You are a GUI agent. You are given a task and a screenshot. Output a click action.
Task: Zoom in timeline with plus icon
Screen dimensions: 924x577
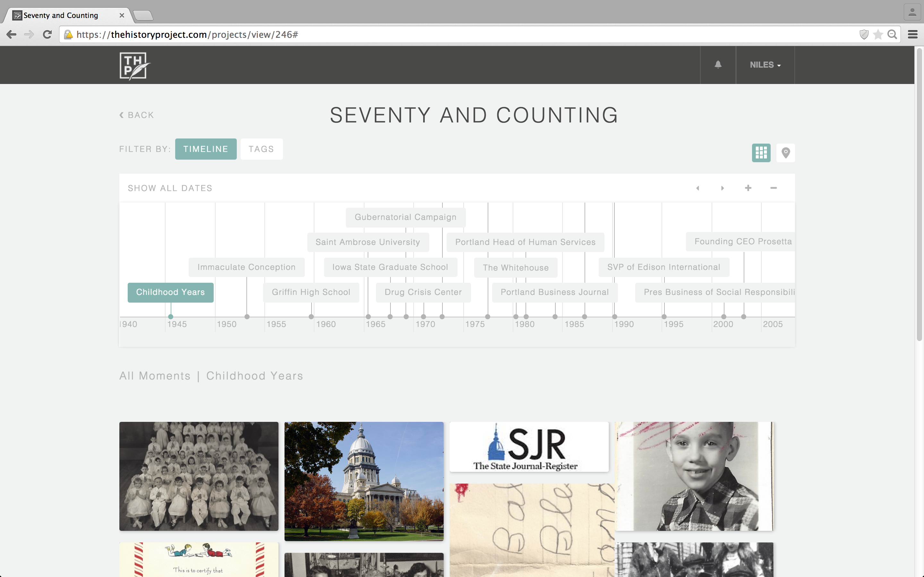[x=748, y=188]
